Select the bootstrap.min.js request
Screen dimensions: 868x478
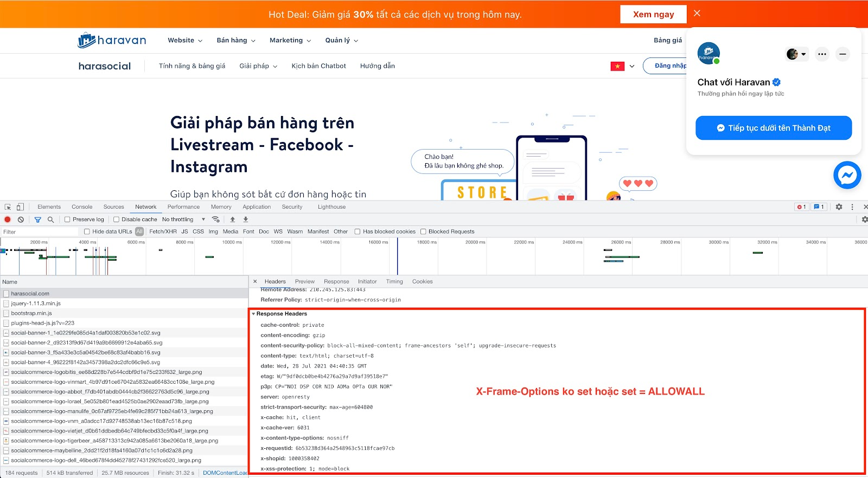[124, 313]
